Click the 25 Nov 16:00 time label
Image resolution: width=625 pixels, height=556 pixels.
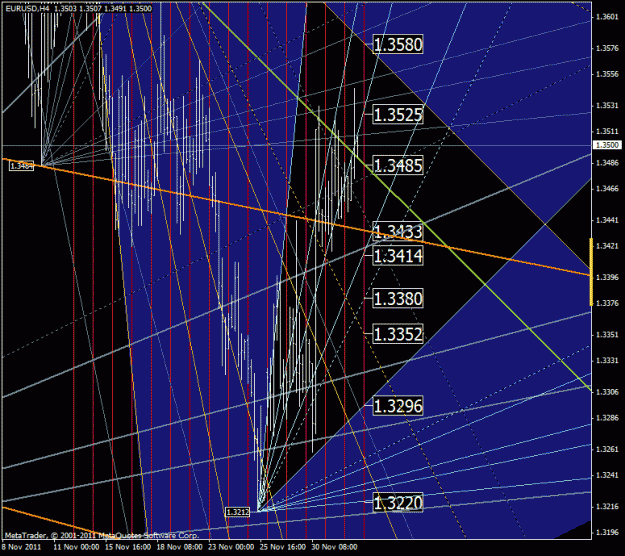click(283, 547)
